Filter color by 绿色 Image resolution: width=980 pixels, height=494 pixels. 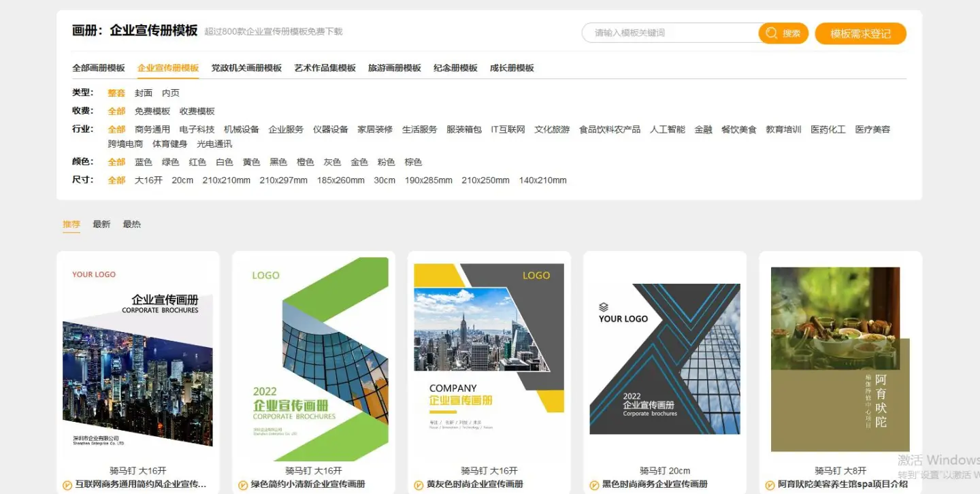[x=170, y=162]
